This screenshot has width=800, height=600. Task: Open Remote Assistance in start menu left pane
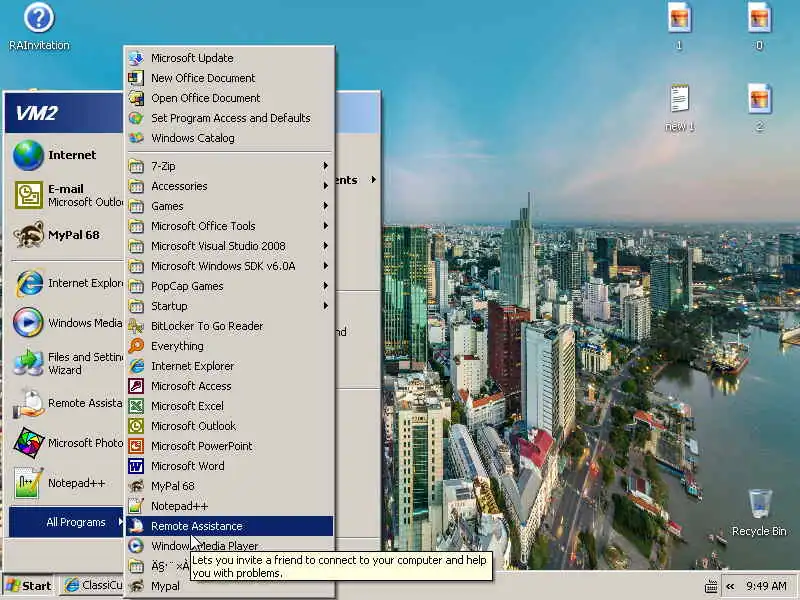[65, 403]
